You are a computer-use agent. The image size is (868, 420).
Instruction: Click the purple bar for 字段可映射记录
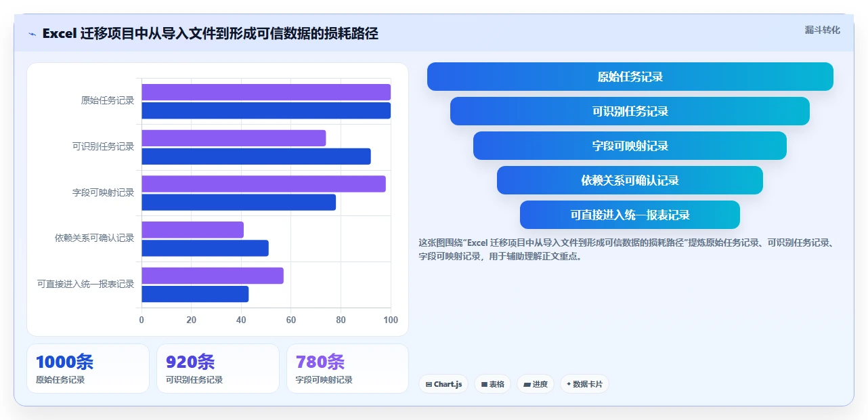[263, 184]
